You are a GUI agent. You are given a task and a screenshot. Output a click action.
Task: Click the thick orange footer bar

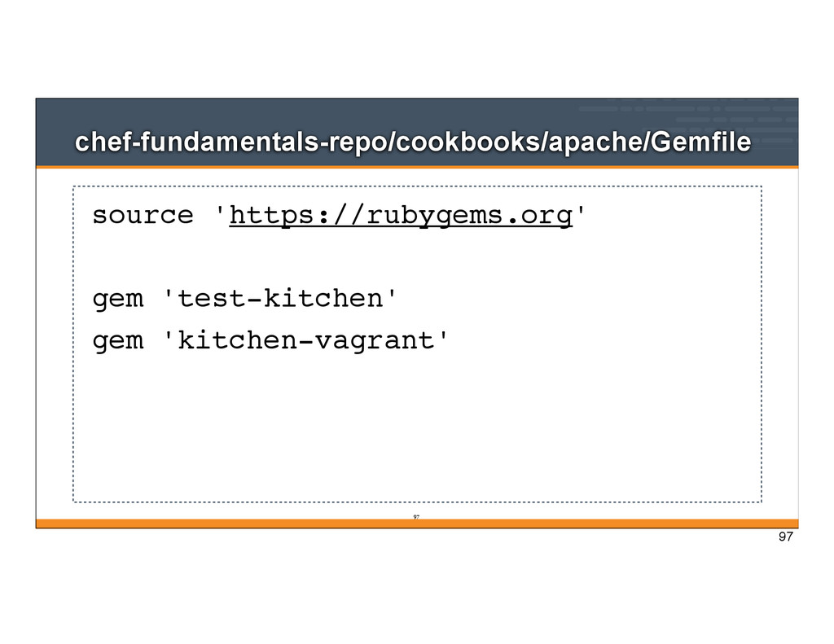click(417, 524)
